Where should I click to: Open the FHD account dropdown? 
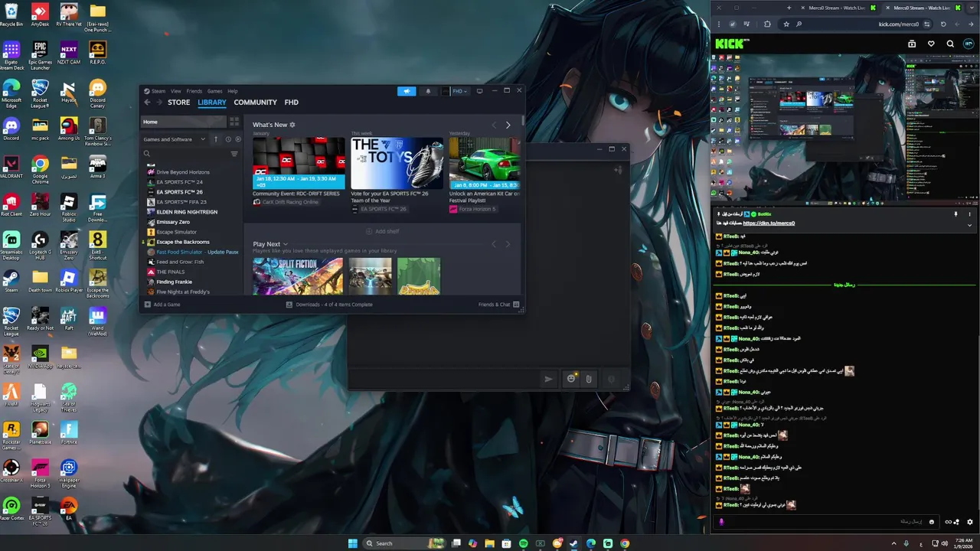tap(456, 91)
